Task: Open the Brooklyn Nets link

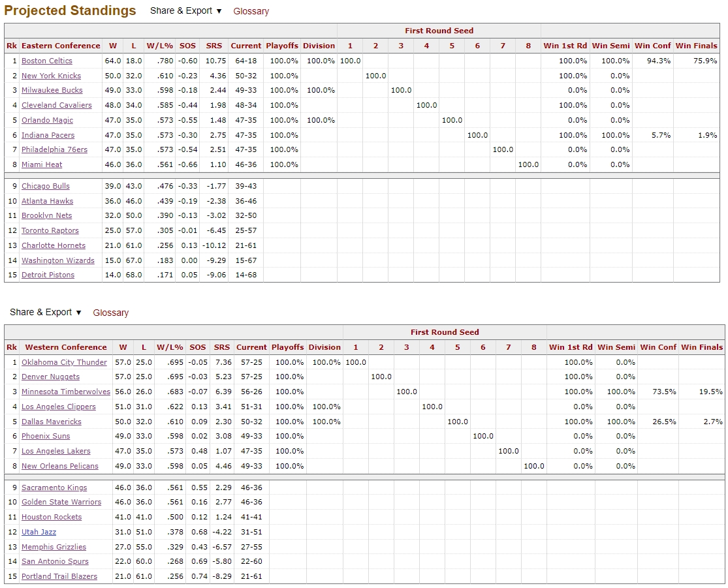Action: pyautogui.click(x=46, y=215)
